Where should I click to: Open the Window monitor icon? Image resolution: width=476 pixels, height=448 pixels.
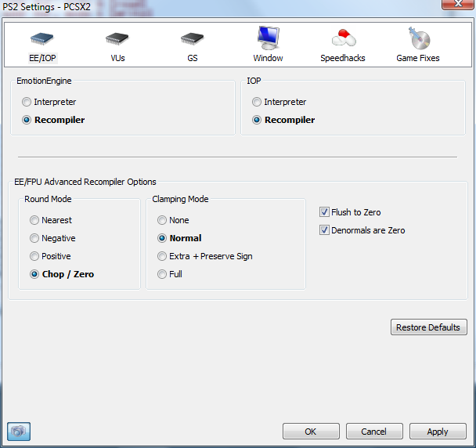(x=268, y=38)
